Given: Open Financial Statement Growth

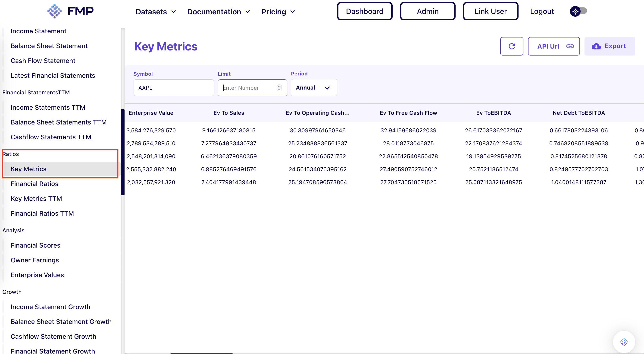Looking at the screenshot, I should click(53, 351).
